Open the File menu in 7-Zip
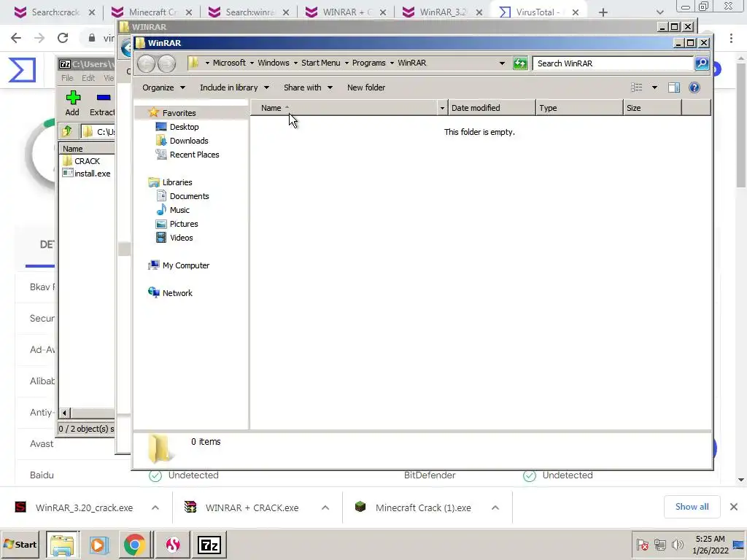Screen dimensions: 747x560 [67, 77]
